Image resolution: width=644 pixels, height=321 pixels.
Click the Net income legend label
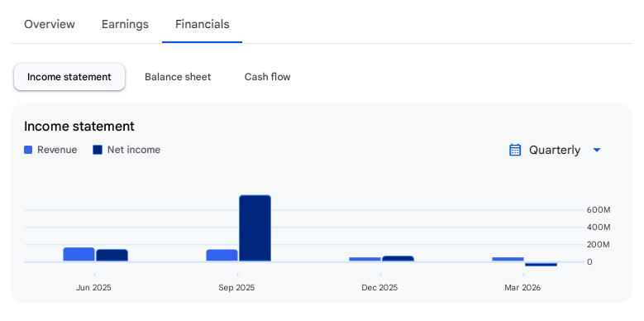coord(134,150)
